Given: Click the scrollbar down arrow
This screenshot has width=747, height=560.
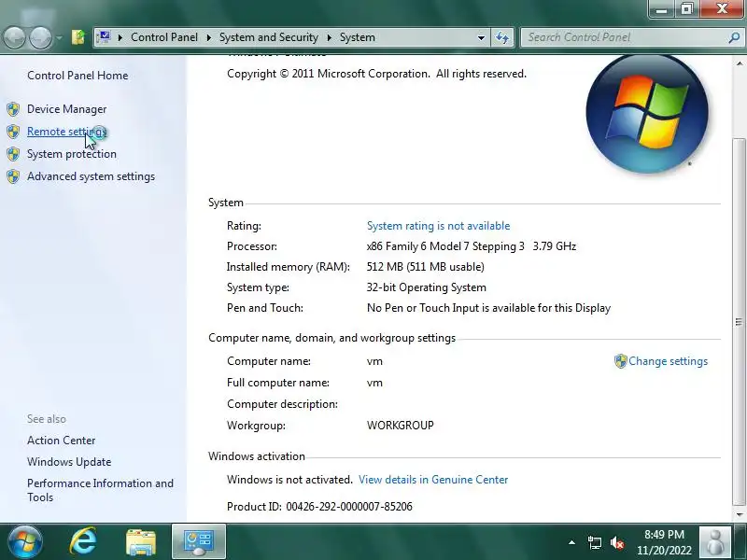Looking at the screenshot, I should 740,514.
